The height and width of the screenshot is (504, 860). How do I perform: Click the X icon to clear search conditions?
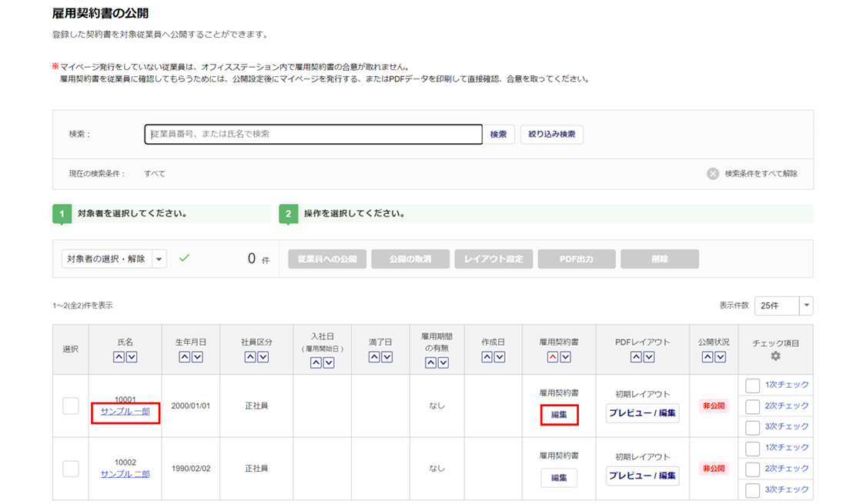point(713,173)
